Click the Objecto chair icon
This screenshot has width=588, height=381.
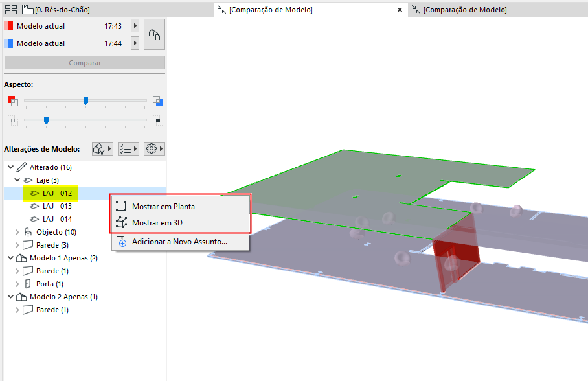pyautogui.click(x=28, y=232)
